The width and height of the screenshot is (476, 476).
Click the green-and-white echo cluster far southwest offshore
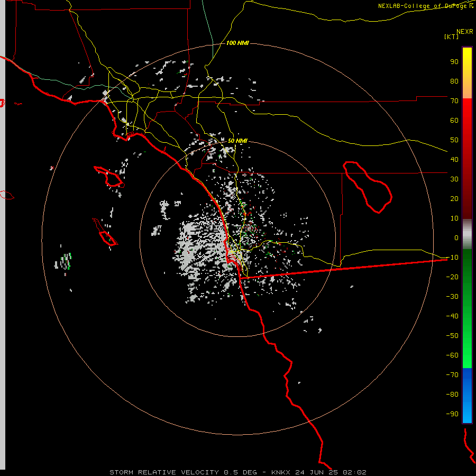(x=63, y=262)
